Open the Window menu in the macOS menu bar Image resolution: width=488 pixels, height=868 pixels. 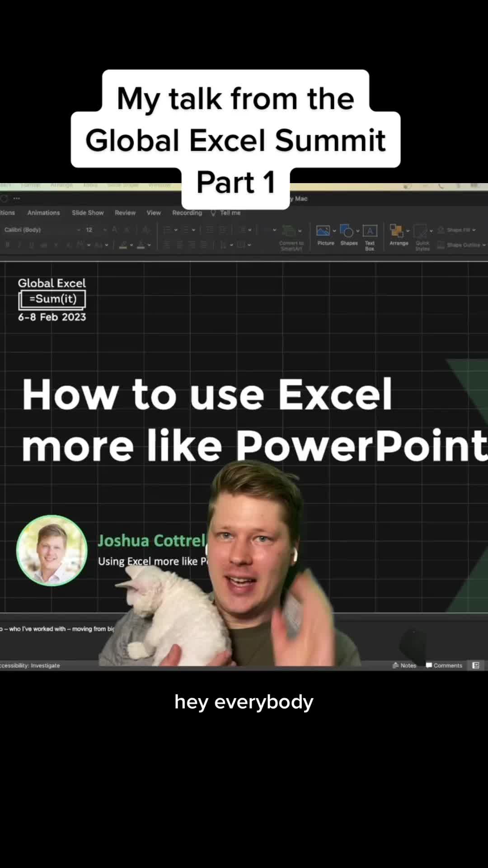coord(160,185)
